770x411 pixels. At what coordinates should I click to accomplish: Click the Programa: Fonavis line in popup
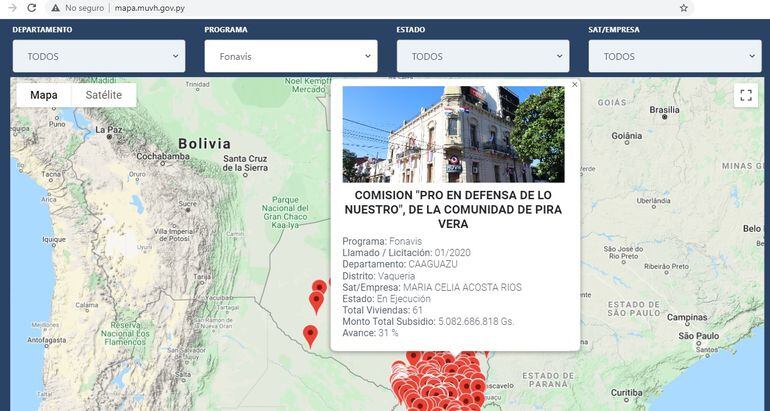pyautogui.click(x=382, y=242)
